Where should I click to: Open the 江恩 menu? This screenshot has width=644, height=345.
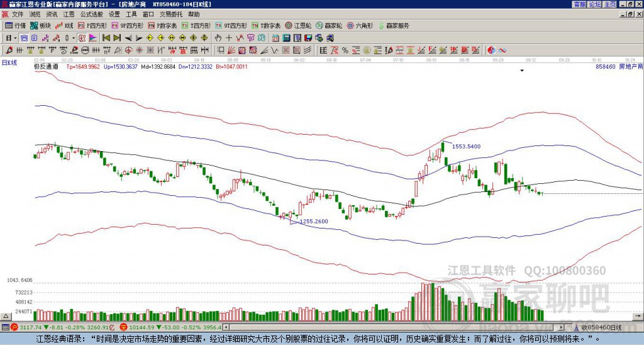click(69, 14)
